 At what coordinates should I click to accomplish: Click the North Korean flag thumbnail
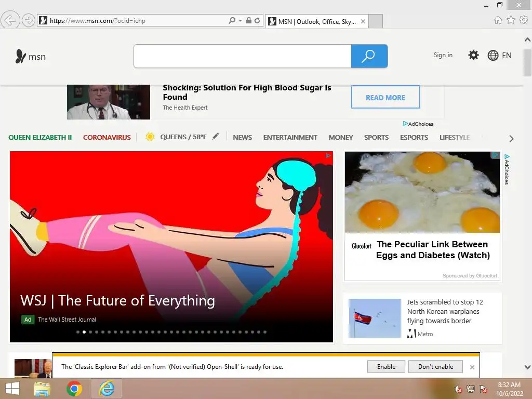point(375,318)
